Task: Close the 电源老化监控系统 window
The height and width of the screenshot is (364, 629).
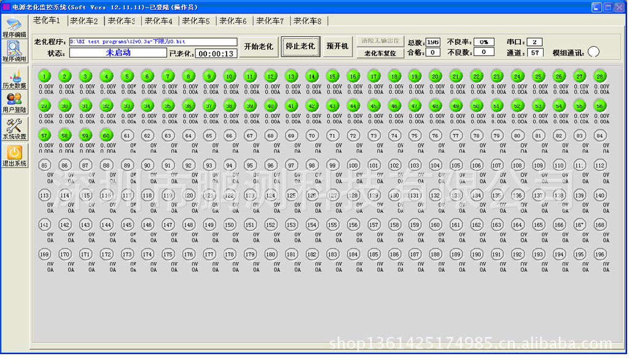Action: tap(619, 7)
